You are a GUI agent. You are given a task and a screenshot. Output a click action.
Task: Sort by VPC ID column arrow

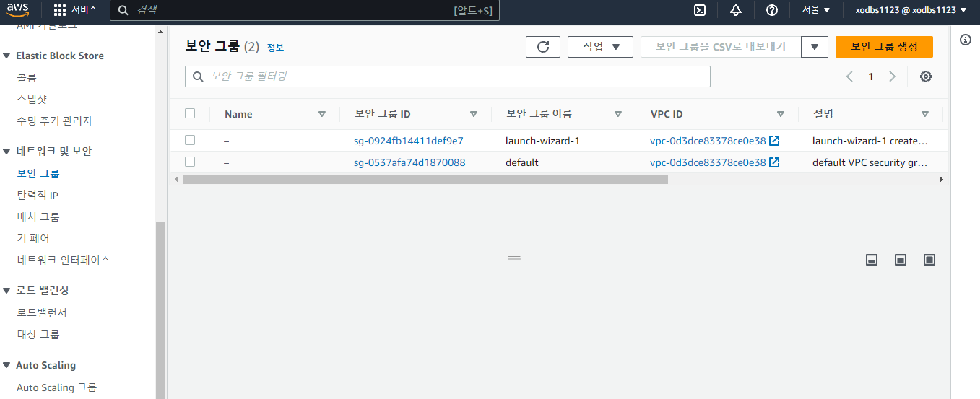(781, 114)
